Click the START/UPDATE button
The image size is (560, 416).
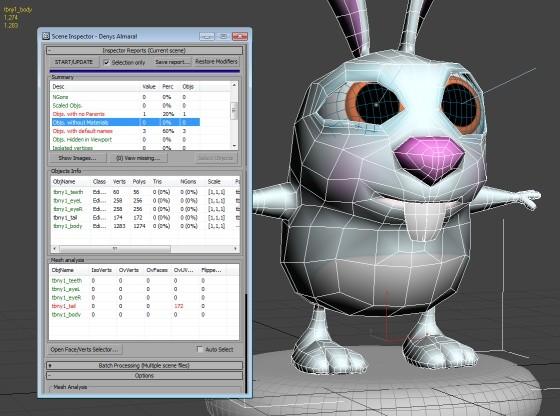(x=74, y=62)
